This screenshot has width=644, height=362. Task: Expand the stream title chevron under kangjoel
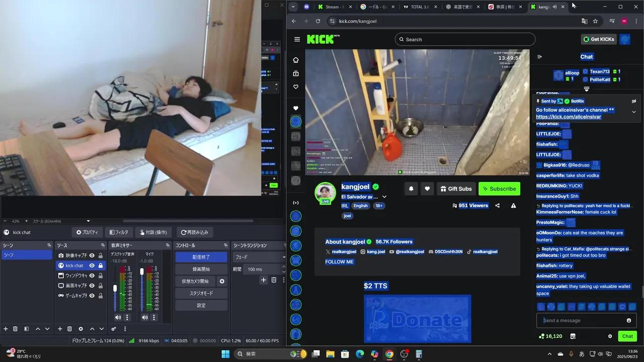[x=384, y=197]
